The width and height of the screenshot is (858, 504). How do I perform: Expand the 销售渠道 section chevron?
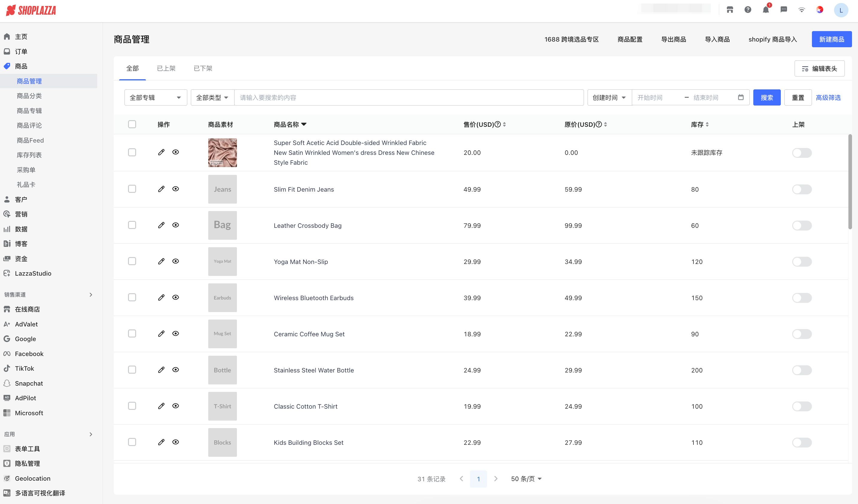[91, 294]
